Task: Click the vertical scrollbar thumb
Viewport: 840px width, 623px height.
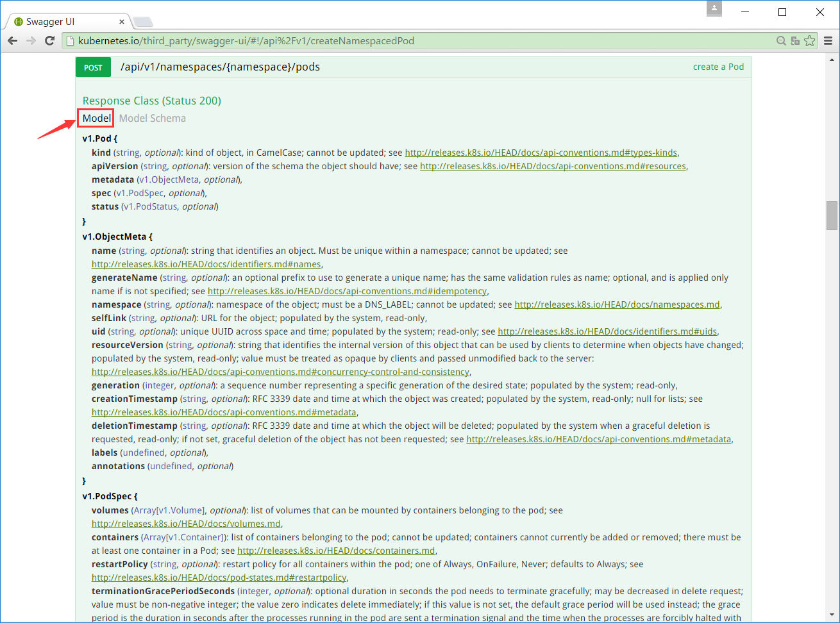Action: coord(832,215)
